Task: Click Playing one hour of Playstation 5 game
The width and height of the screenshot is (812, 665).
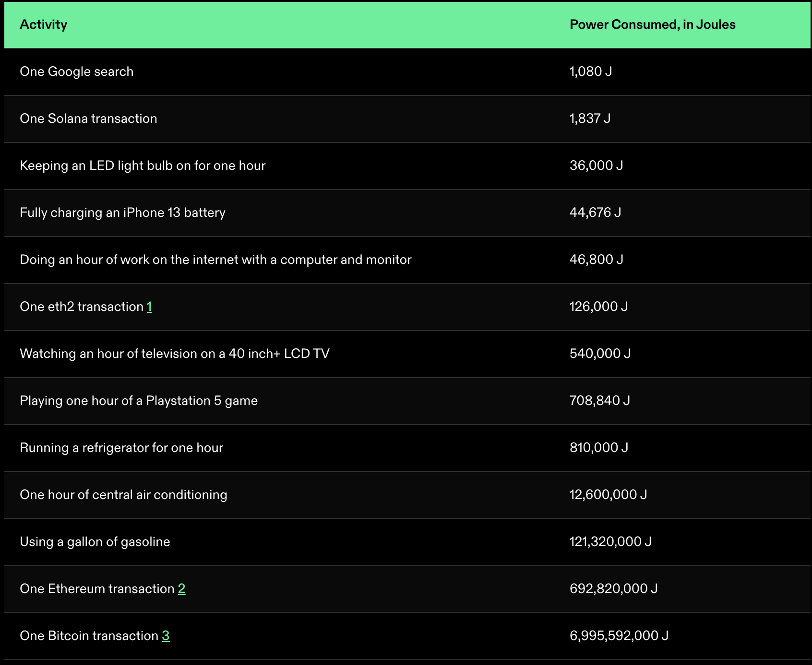Action: [139, 401]
